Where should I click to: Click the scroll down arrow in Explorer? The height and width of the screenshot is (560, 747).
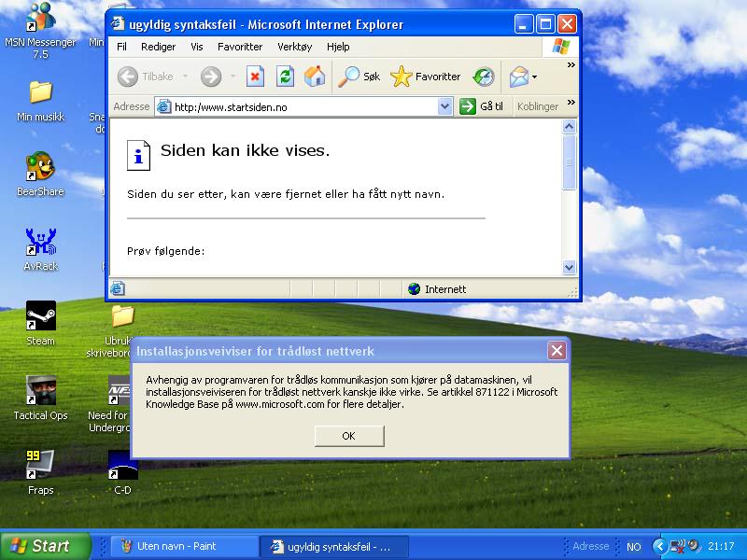(569, 267)
